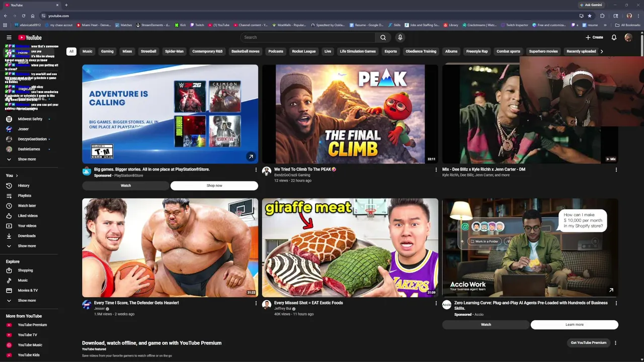Select the Spider-Man filter chip
Viewport: 644px width, 362px height.
pyautogui.click(x=174, y=51)
